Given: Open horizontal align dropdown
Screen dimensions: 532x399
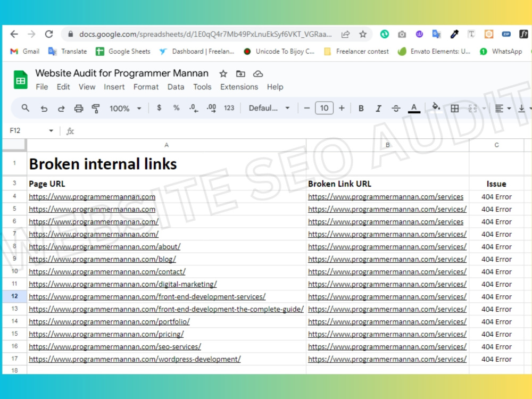Looking at the screenshot, I should 503,109.
